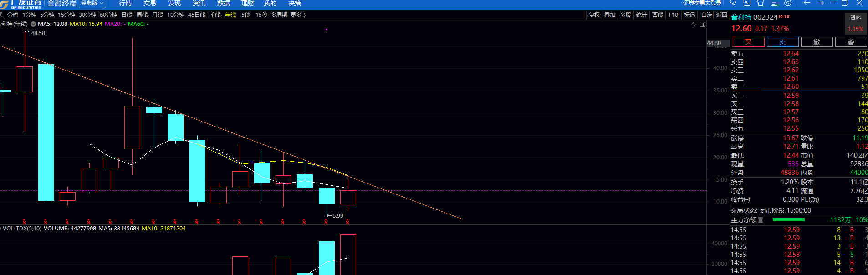This screenshot has height=275, width=868.
Task: Open the 资讯 menu
Action: (199, 3)
